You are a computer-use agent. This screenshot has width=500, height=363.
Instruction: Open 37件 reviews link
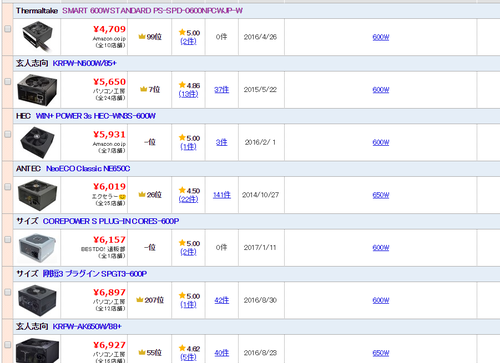[x=222, y=90]
